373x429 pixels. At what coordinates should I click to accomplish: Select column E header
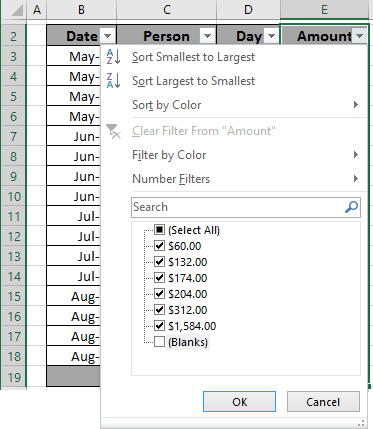tap(324, 10)
